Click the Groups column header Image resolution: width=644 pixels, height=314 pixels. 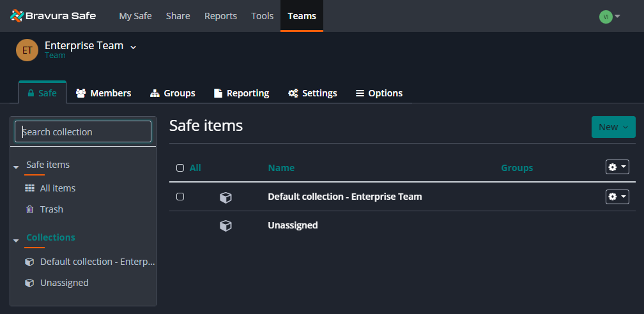[x=517, y=167]
